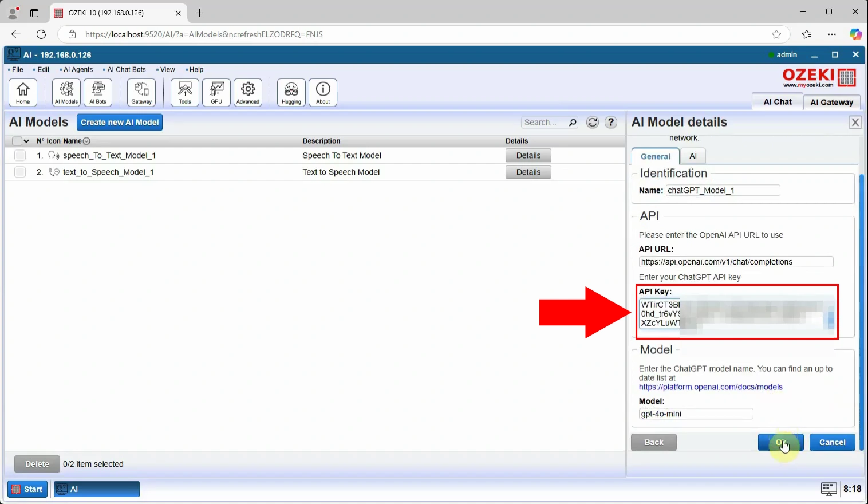Open the Hugging toolbar icon
This screenshot has width=868, height=504.
[x=291, y=92]
